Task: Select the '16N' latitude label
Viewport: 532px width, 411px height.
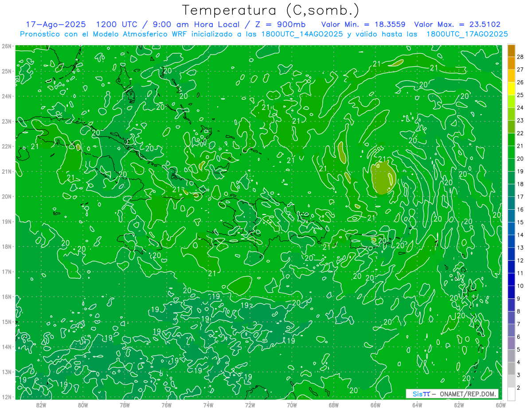Action: click(x=7, y=297)
